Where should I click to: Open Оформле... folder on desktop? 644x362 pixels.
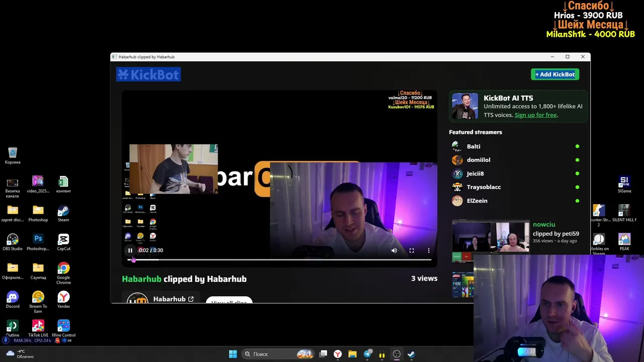pos(13,270)
